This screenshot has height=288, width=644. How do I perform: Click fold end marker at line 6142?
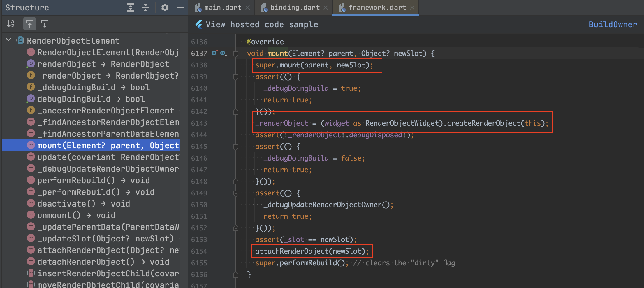(x=236, y=112)
